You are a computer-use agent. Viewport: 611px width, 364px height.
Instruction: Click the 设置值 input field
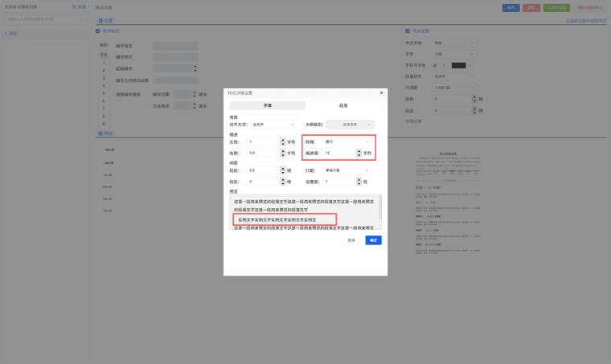339,182
